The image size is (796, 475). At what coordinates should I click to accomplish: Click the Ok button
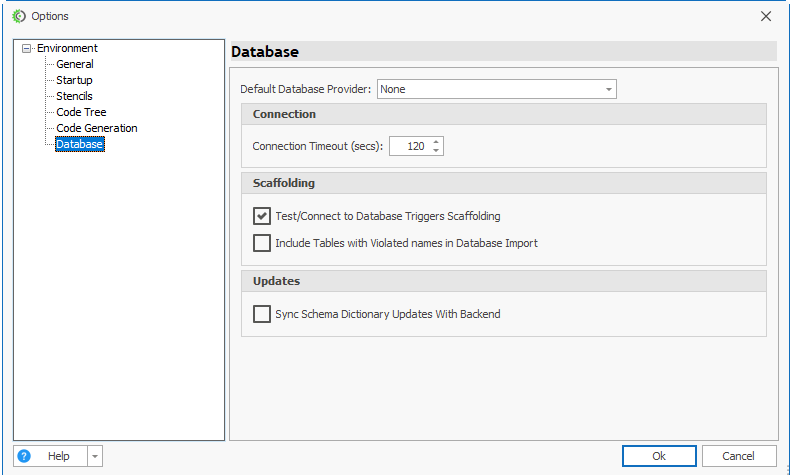[x=659, y=456]
